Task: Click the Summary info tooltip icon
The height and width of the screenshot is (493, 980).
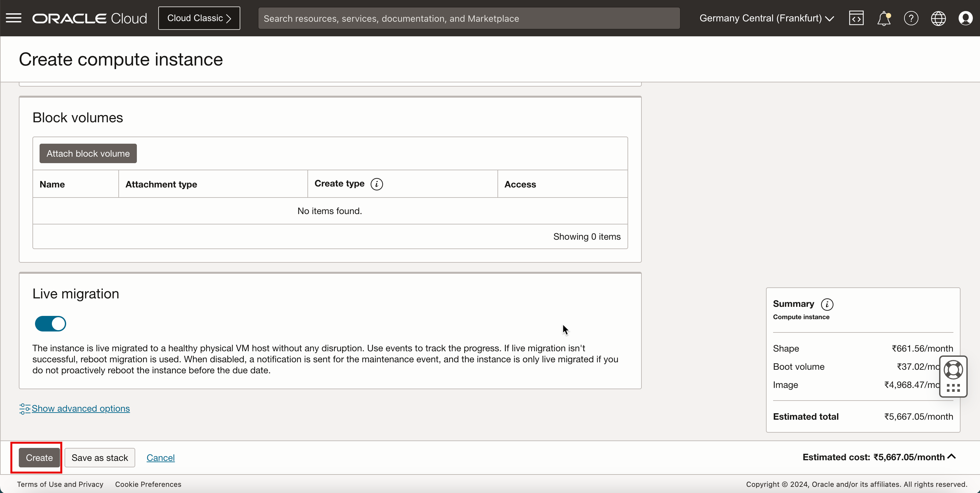Action: pos(827,304)
